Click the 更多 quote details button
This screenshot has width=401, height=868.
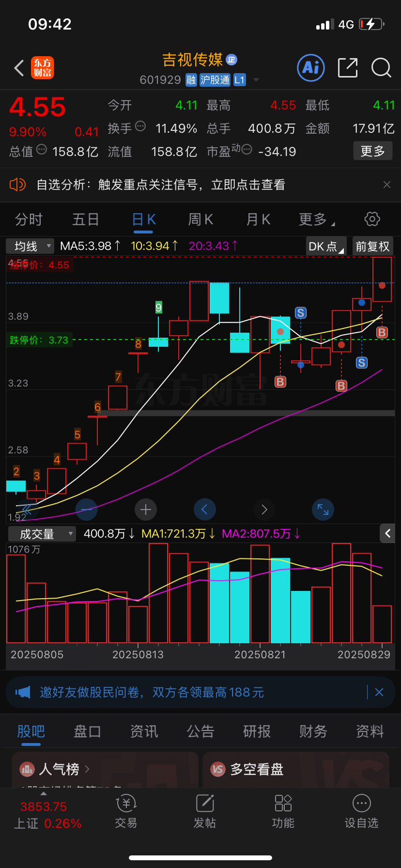tap(372, 151)
